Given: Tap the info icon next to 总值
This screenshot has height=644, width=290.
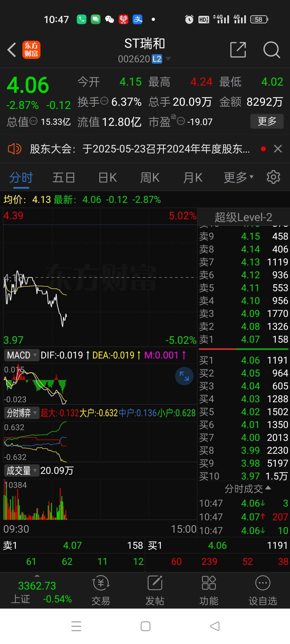Looking at the screenshot, I should (34, 121).
